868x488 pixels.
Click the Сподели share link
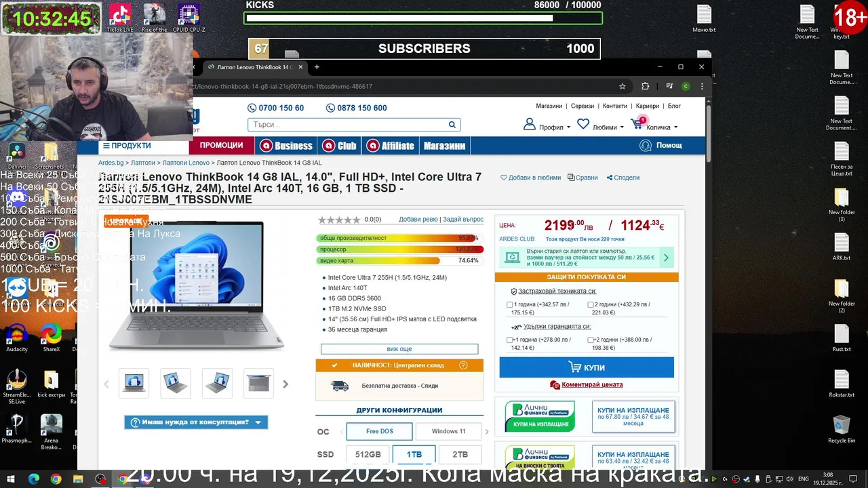(x=623, y=178)
